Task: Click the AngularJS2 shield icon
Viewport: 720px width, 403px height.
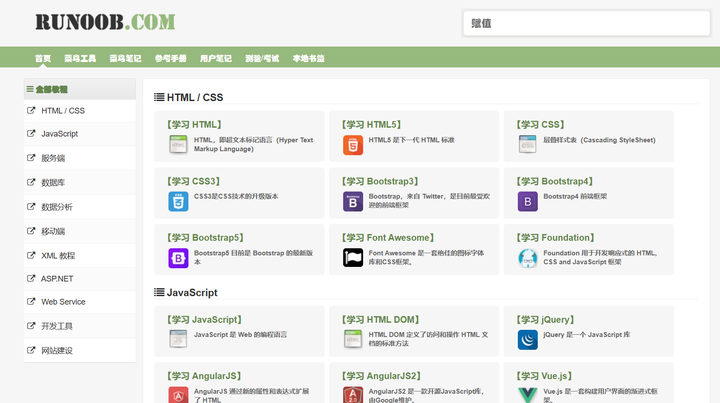Action: (x=353, y=395)
